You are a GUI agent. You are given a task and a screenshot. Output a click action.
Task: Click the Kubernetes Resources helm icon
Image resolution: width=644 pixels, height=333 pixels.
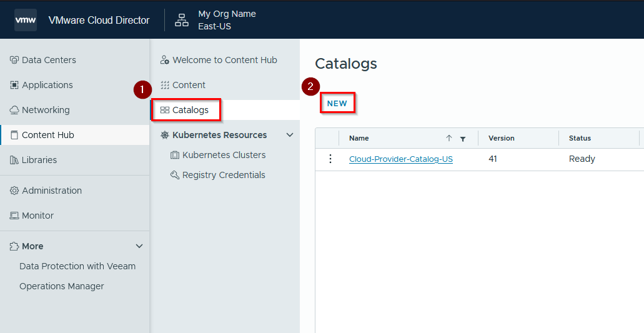165,135
